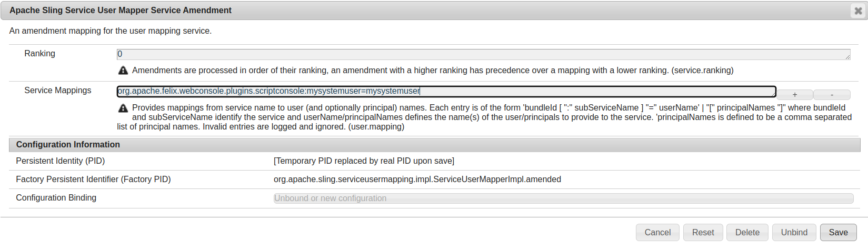Viewport: 868px width, 249px height.
Task: Click the Ranking field's corner resize grip
Action: pos(847,57)
